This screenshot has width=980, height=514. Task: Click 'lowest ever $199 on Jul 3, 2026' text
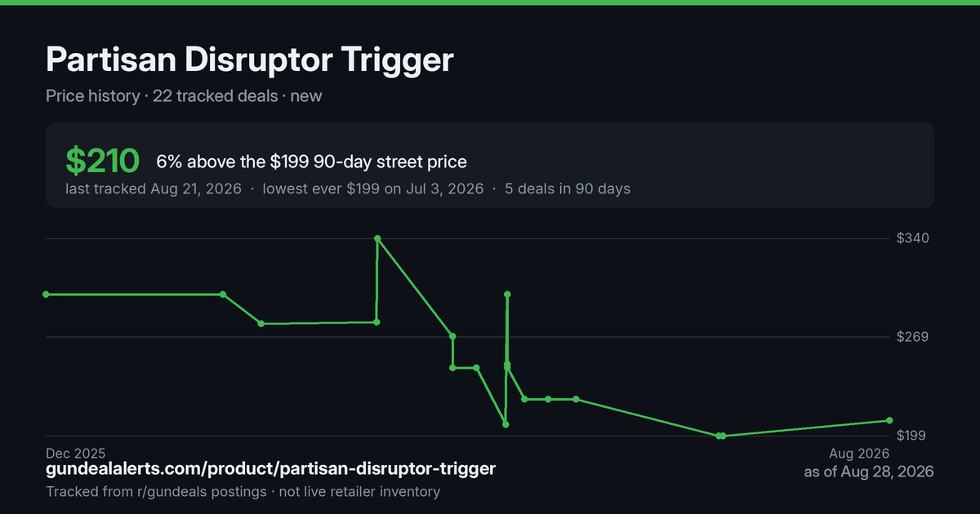(372, 188)
